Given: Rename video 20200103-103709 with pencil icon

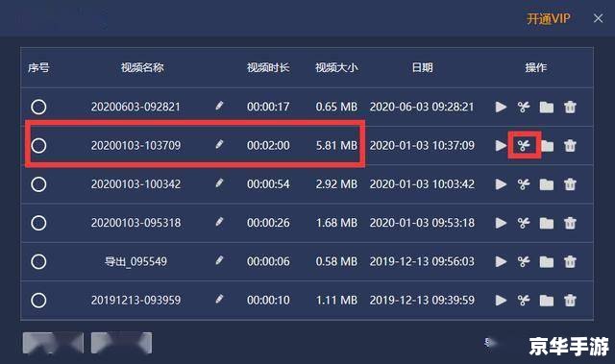Looking at the screenshot, I should pyautogui.click(x=219, y=145).
